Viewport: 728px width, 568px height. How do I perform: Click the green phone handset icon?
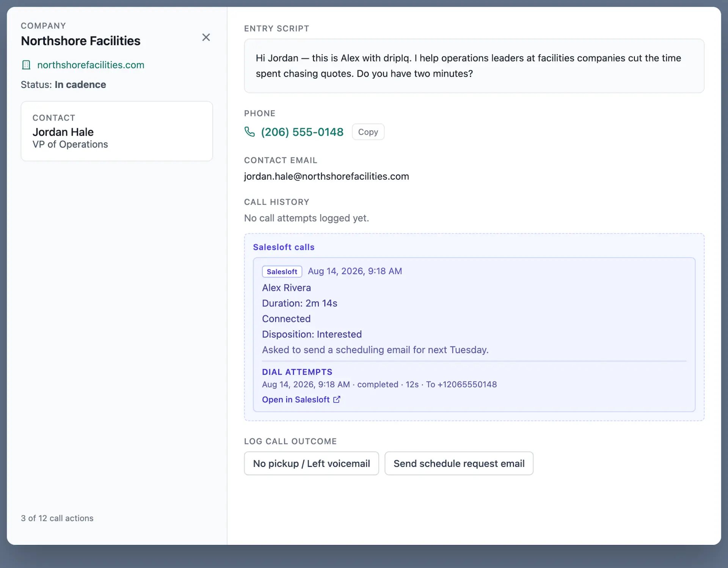pyautogui.click(x=249, y=132)
